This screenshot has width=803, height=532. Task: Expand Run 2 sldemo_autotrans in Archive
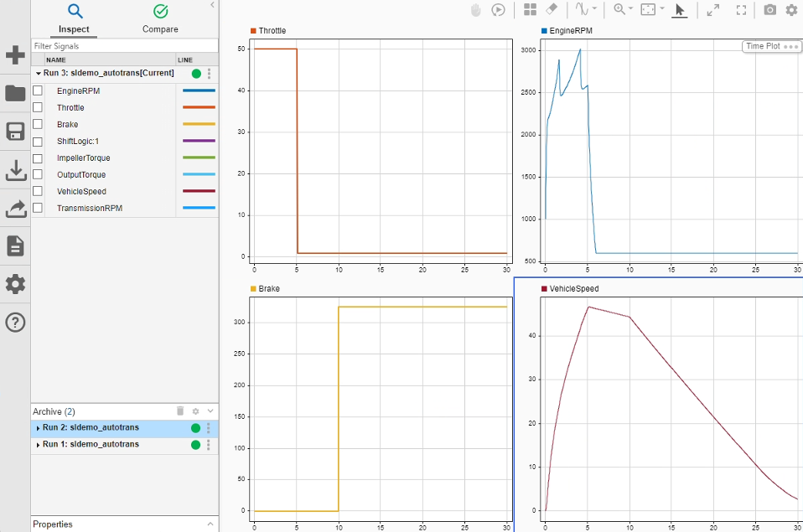point(38,428)
